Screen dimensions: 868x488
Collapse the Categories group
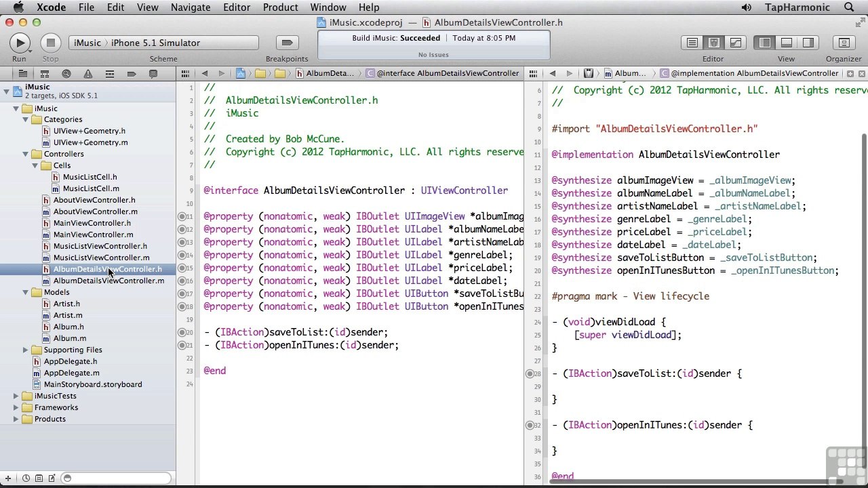[x=26, y=119]
